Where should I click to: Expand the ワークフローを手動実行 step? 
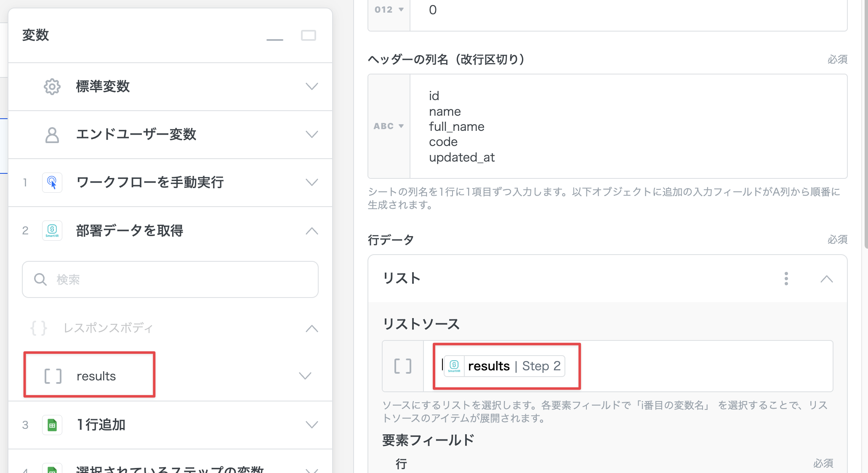coord(312,183)
